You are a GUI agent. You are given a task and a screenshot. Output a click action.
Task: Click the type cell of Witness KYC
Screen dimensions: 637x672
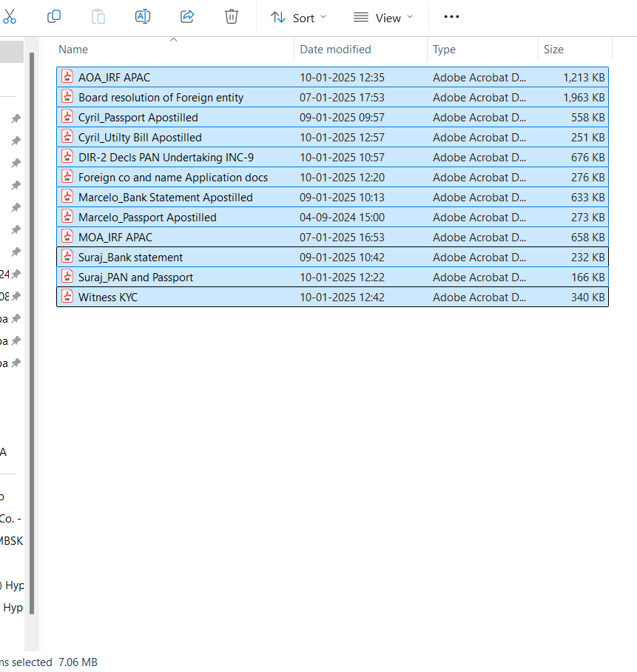479,298
